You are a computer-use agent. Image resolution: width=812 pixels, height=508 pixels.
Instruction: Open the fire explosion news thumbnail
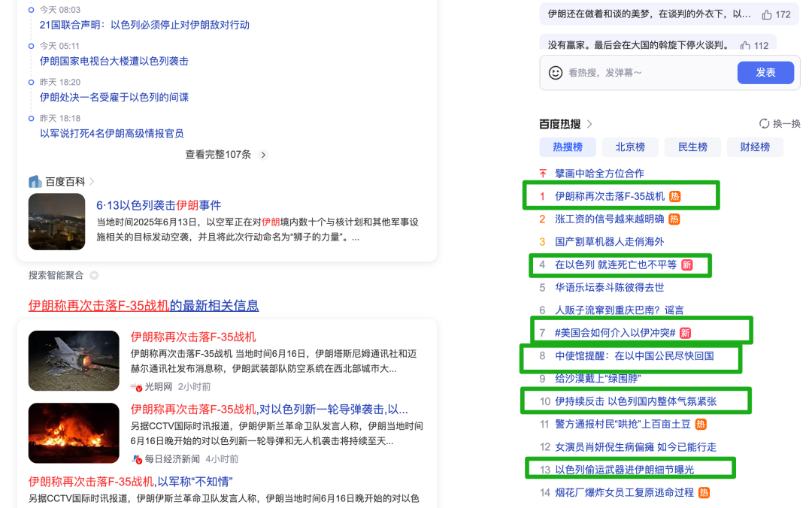pyautogui.click(x=74, y=434)
